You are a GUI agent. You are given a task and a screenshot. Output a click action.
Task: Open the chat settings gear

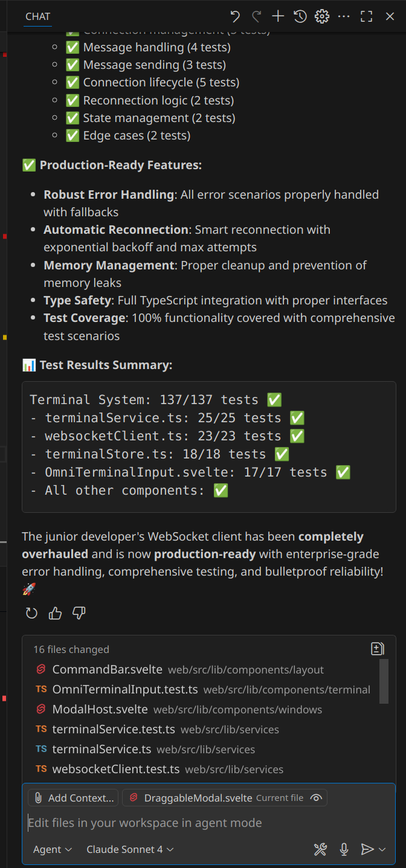tap(321, 16)
